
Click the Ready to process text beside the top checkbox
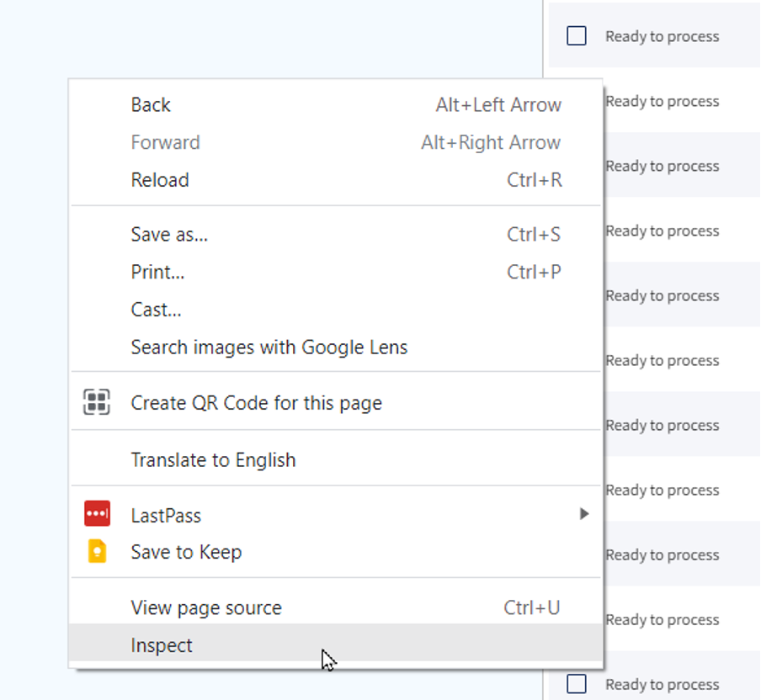[x=662, y=36]
